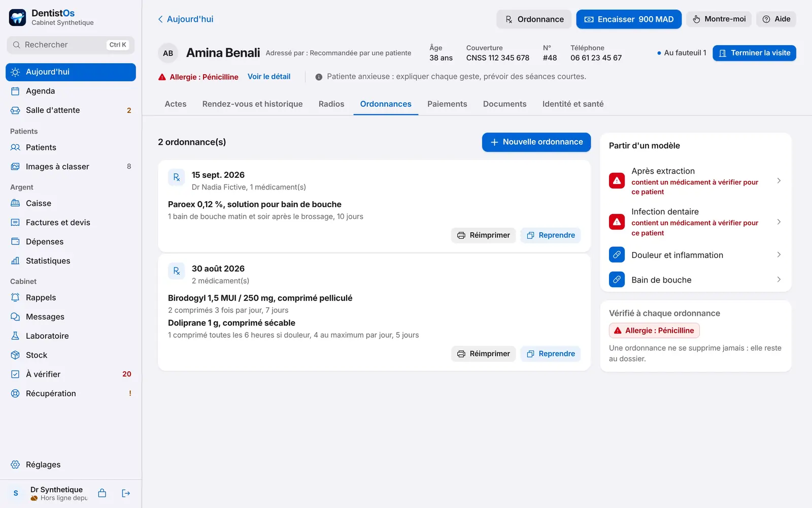Open the Aujourd'hui sidebar item
Screen dimensions: 812x508
(71, 72)
